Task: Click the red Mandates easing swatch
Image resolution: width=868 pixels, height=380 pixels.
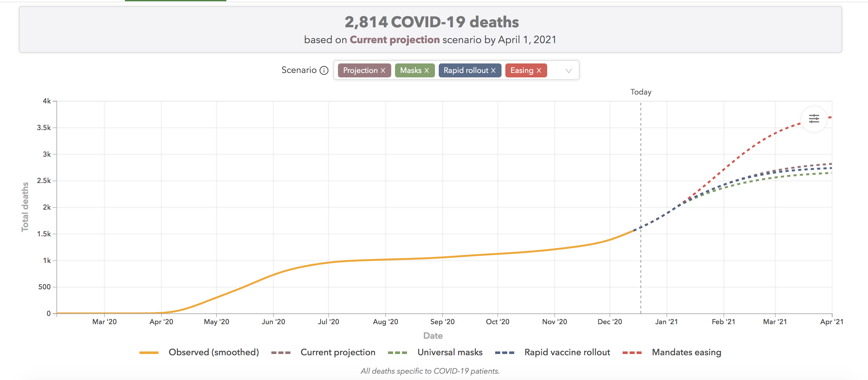Action: click(x=632, y=353)
